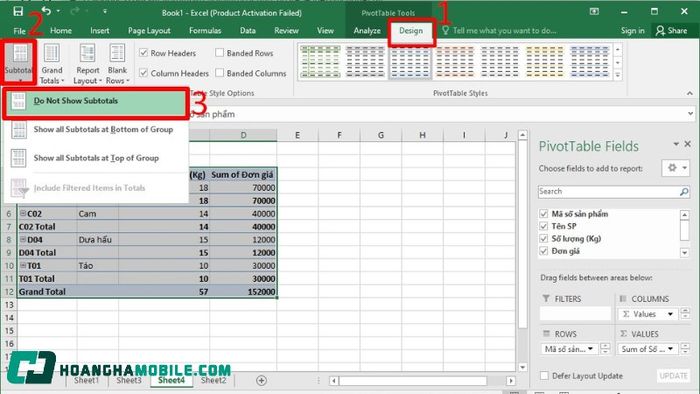
Task: Open the Subtotals ribbon button
Action: tap(19, 62)
